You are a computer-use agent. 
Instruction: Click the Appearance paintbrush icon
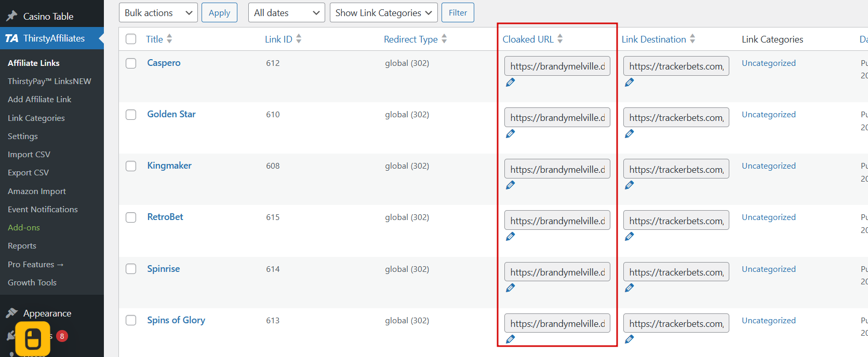pyautogui.click(x=12, y=313)
